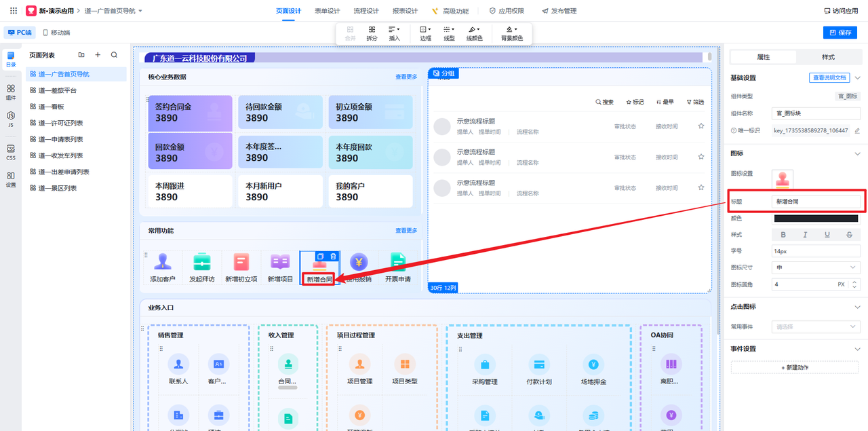Switch to the 表单设计 tab
The image size is (868, 431).
[x=327, y=11]
